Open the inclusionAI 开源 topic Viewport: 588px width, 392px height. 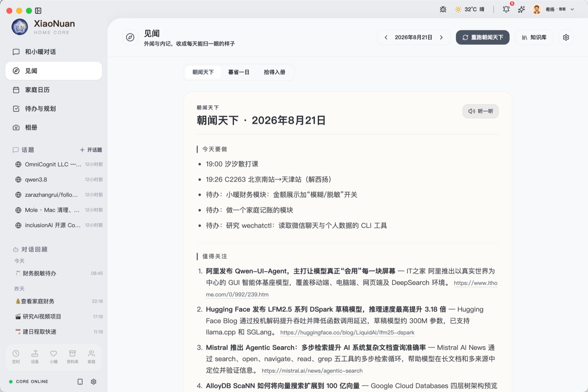tap(59, 225)
